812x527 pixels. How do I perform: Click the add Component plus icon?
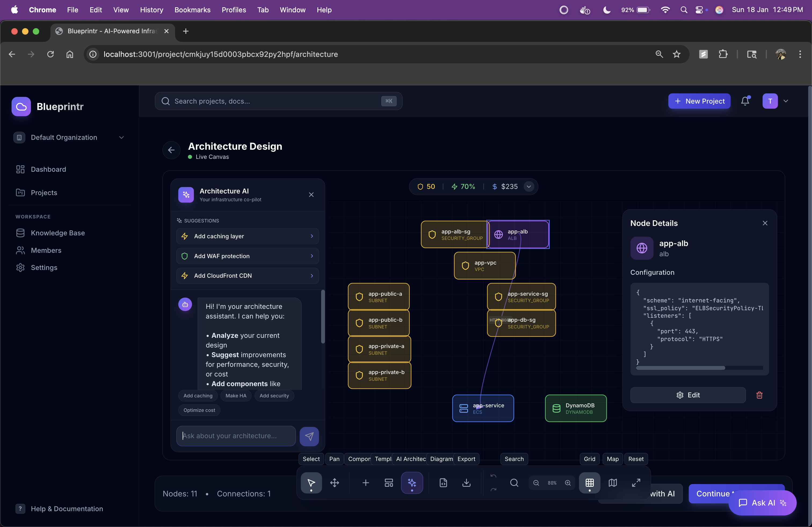click(365, 482)
